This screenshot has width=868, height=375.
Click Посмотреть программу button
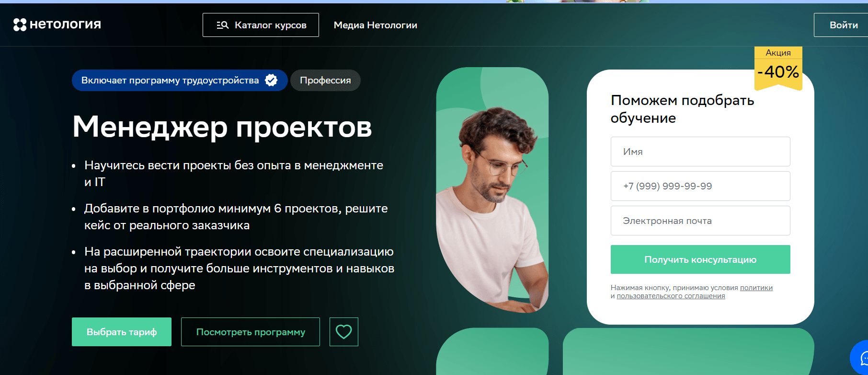point(251,332)
